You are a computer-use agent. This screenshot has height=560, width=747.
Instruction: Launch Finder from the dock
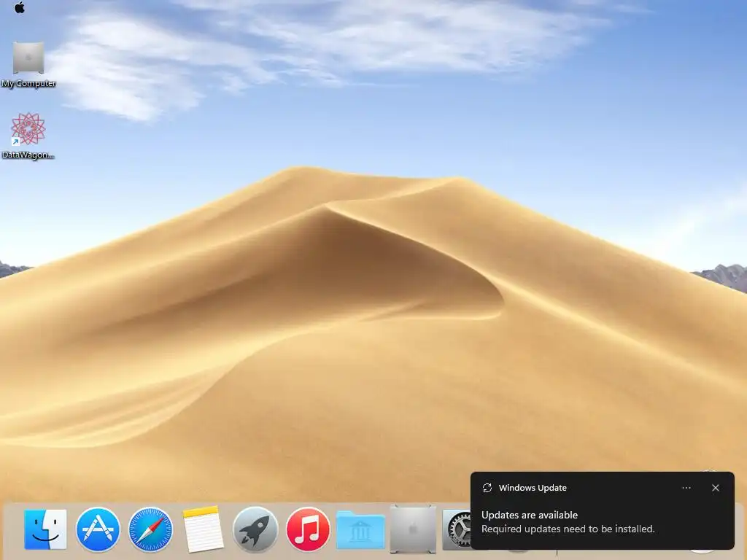(x=45, y=529)
